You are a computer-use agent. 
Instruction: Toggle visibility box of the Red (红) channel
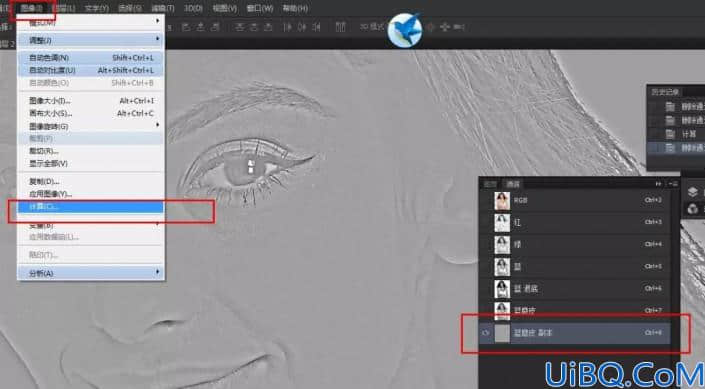tap(486, 223)
